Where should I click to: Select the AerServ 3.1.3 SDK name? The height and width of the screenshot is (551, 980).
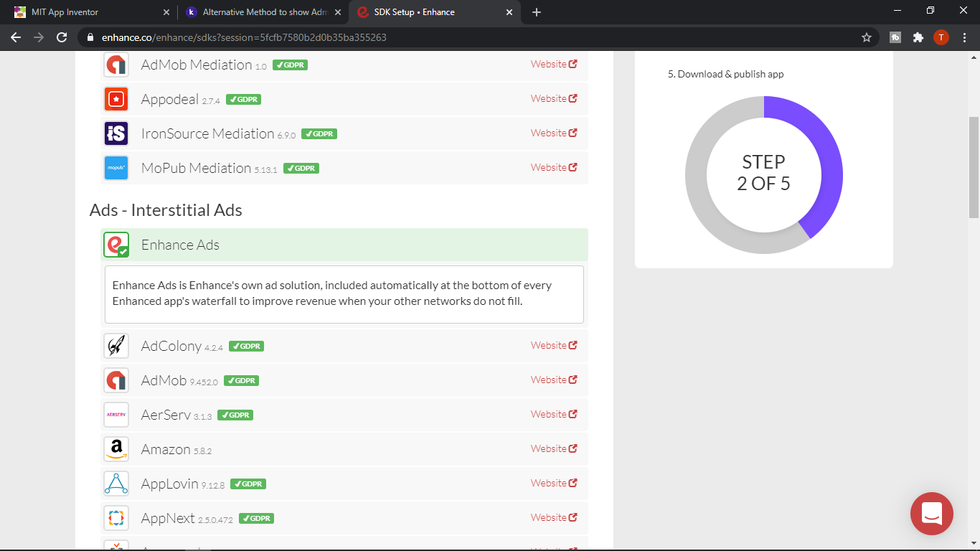[176, 415]
